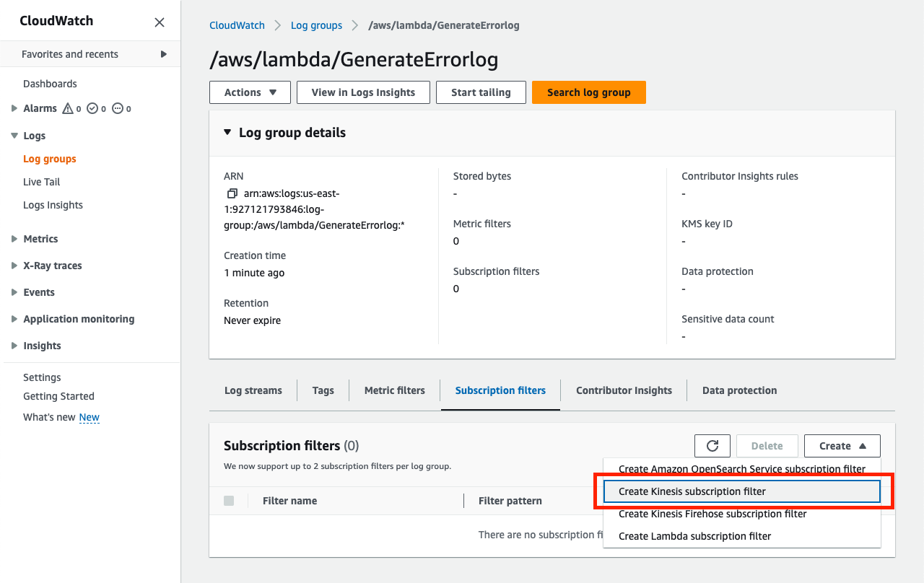Click the OK alarms checkmark icon
The image size is (924, 583).
coord(92,109)
